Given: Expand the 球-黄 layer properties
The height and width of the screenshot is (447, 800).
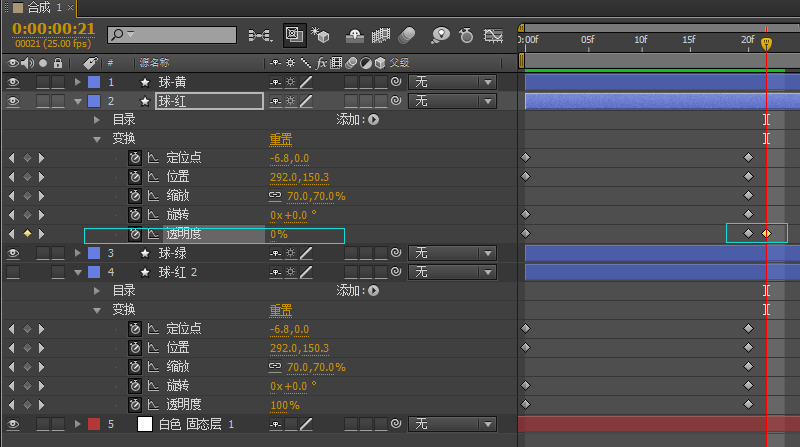Looking at the screenshot, I should 78,82.
